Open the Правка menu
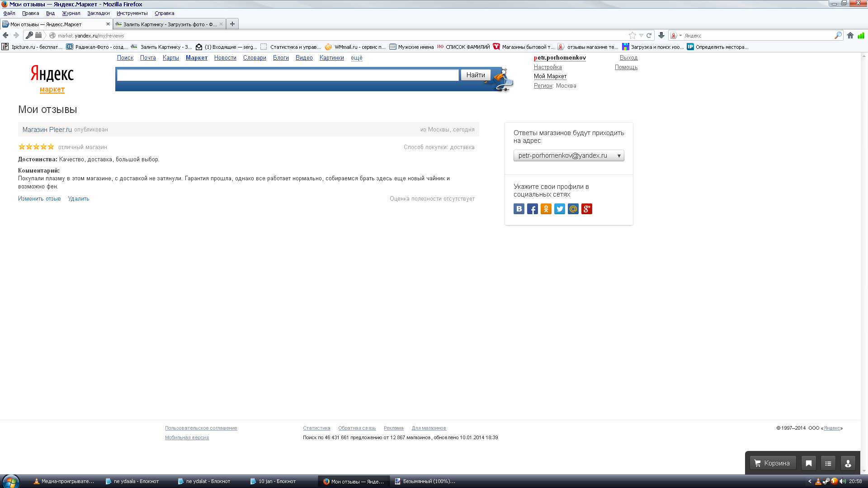This screenshot has height=488, width=868. point(30,13)
